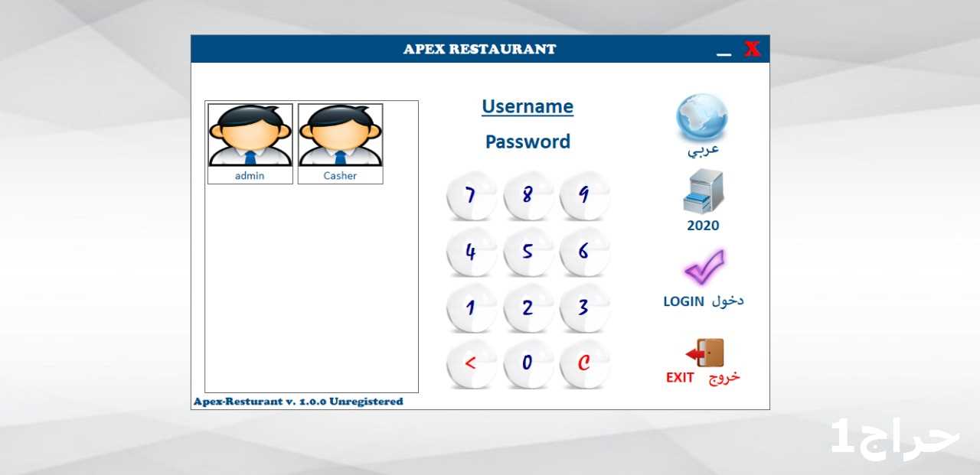
Task: Enter digit 1 on keypad
Action: tap(471, 307)
